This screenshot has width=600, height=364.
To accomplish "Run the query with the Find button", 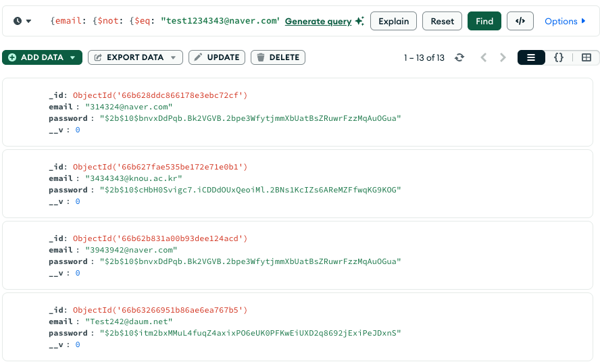I will 484,21.
